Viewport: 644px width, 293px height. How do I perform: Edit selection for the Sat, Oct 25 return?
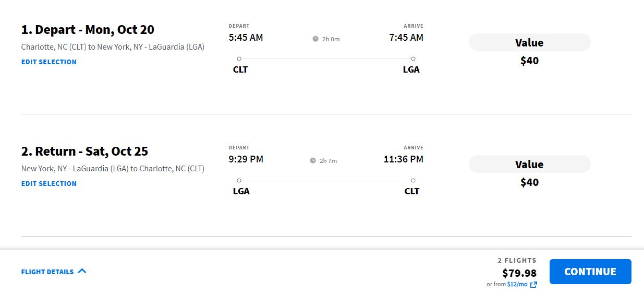(x=49, y=183)
